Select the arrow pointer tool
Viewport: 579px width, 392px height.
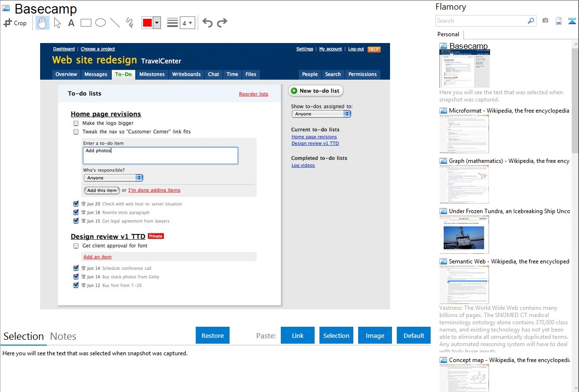pyautogui.click(x=57, y=23)
